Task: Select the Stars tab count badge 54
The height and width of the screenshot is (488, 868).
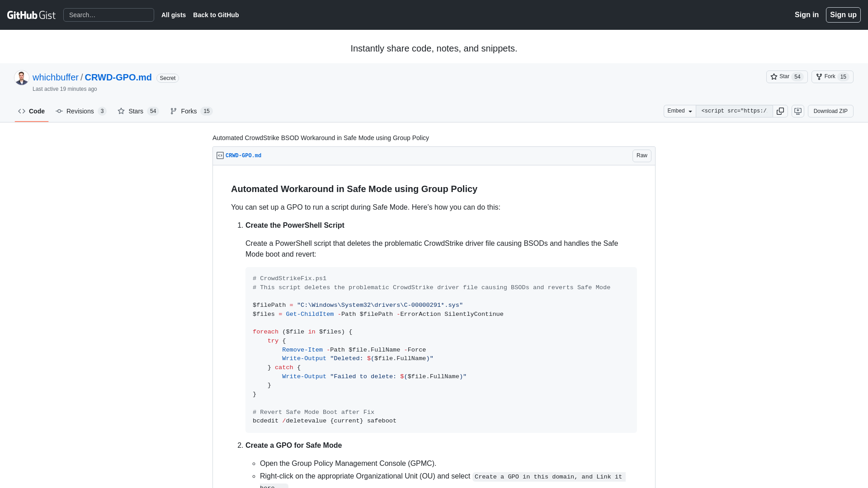Action: tap(153, 111)
